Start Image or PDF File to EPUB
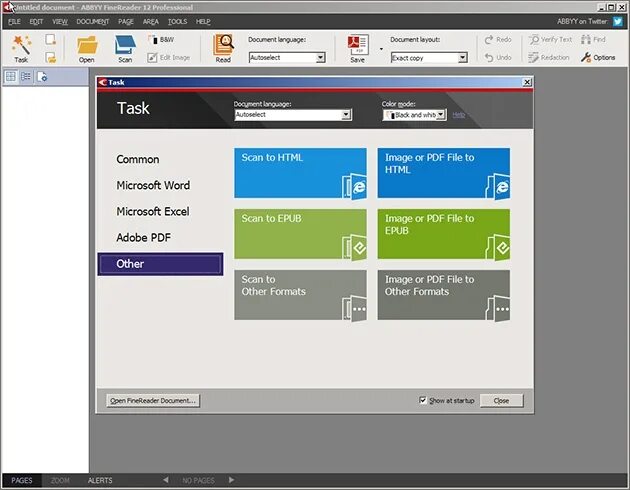The image size is (630, 490). pyautogui.click(x=444, y=234)
